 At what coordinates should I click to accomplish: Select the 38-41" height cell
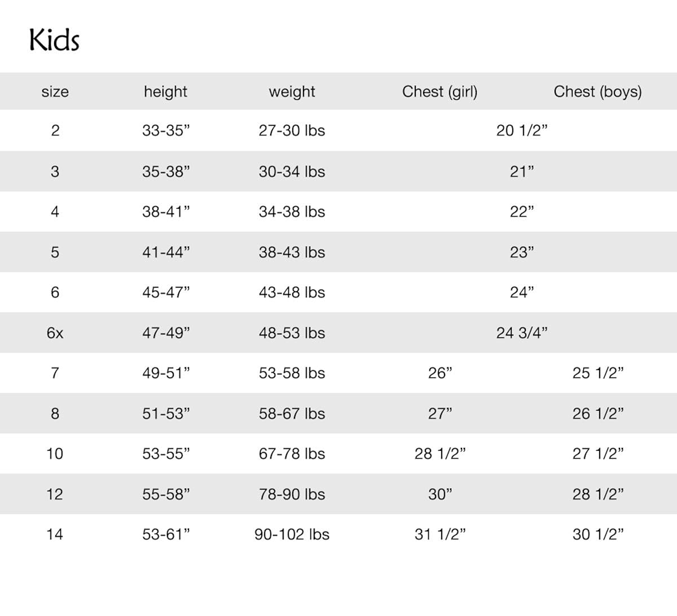coord(166,212)
